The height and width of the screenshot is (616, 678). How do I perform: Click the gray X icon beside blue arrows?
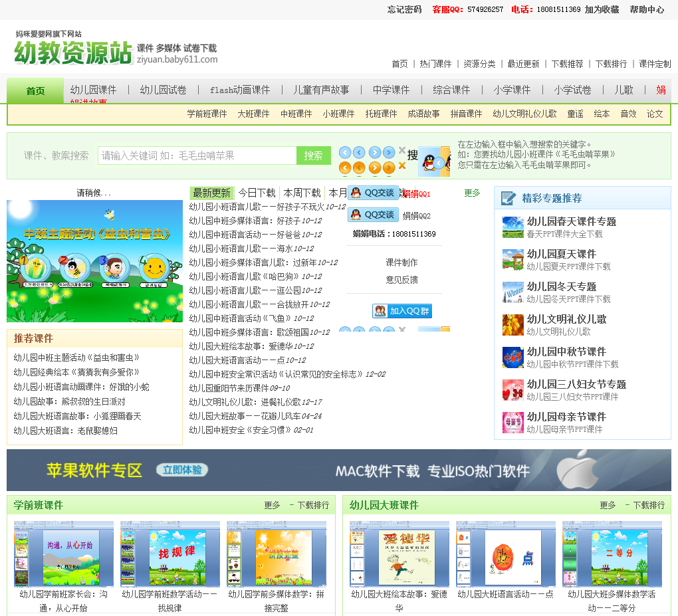coord(402,150)
